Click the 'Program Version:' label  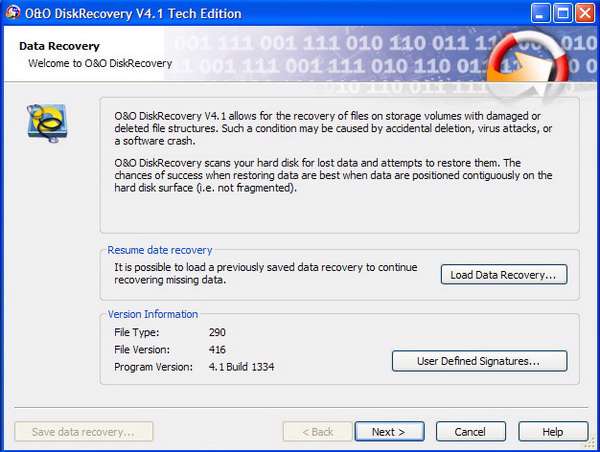coord(153,367)
